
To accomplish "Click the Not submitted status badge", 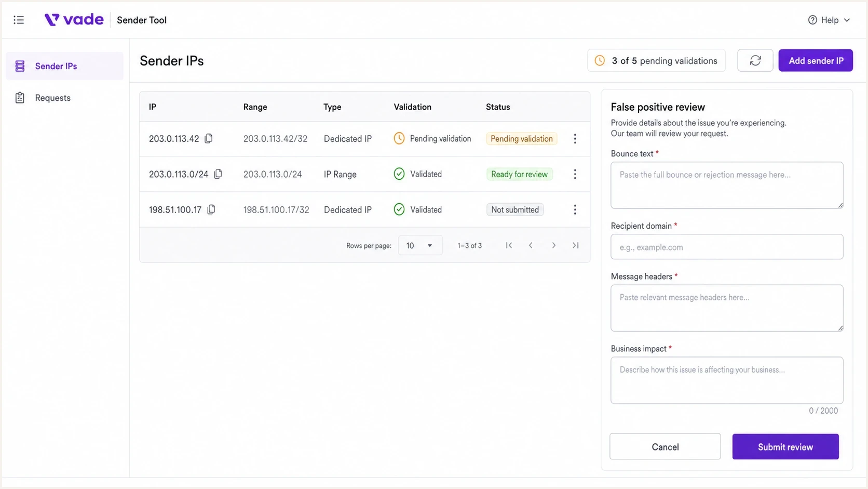I will pos(515,209).
